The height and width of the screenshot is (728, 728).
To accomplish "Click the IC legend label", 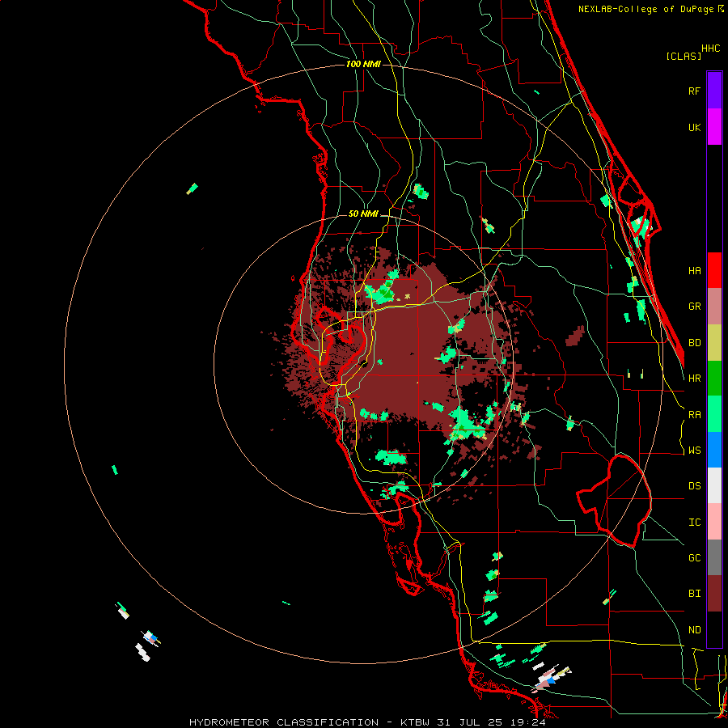I will coord(694,523).
